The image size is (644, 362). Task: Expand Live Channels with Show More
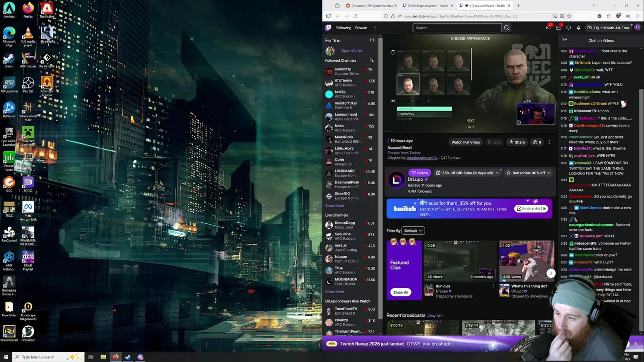point(335,292)
